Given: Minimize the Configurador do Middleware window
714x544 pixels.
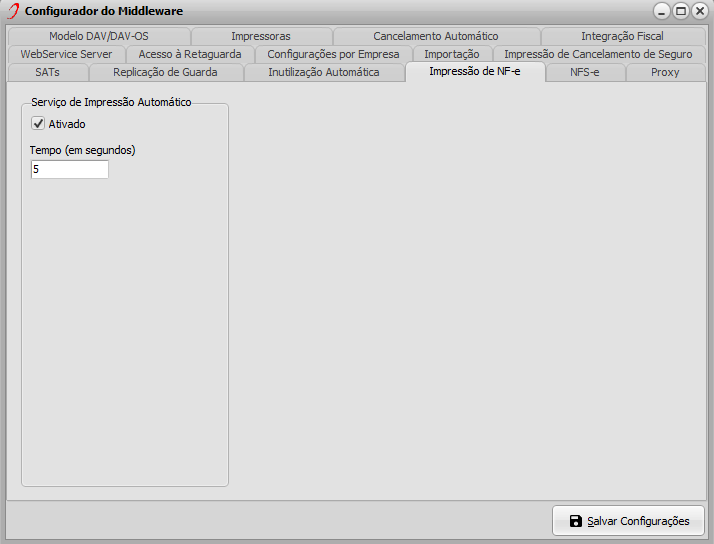Looking at the screenshot, I should point(663,11).
